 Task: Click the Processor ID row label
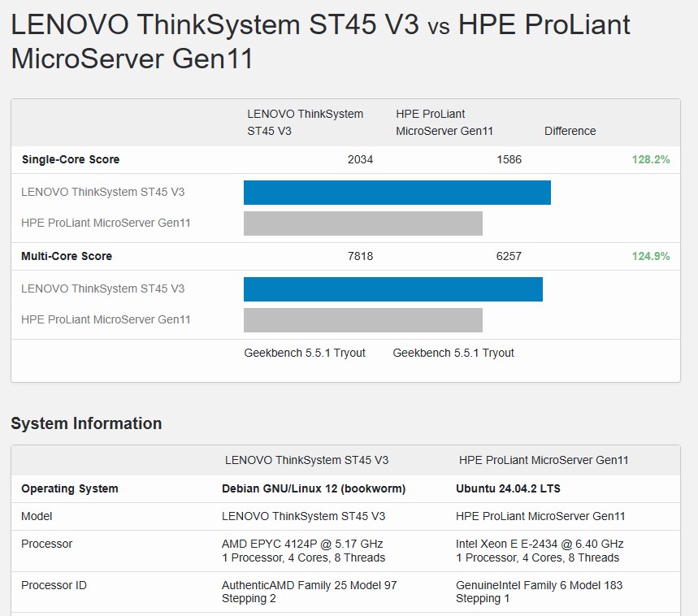(x=54, y=585)
